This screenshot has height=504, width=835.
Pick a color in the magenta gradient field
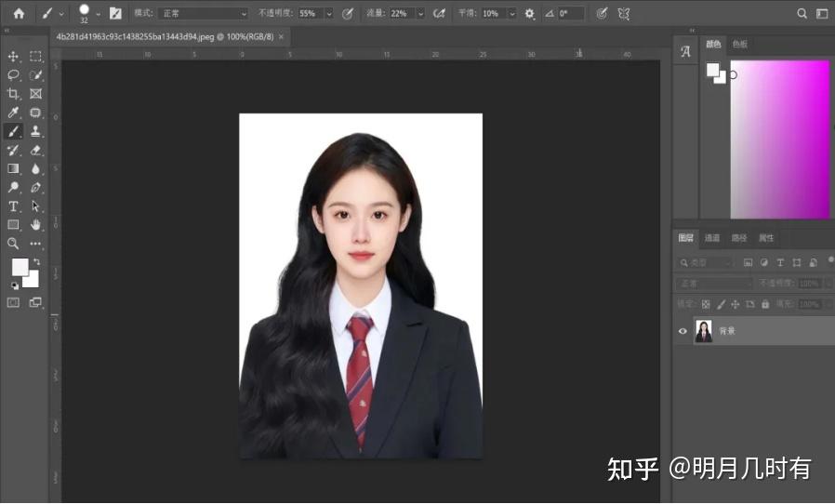[x=779, y=139]
